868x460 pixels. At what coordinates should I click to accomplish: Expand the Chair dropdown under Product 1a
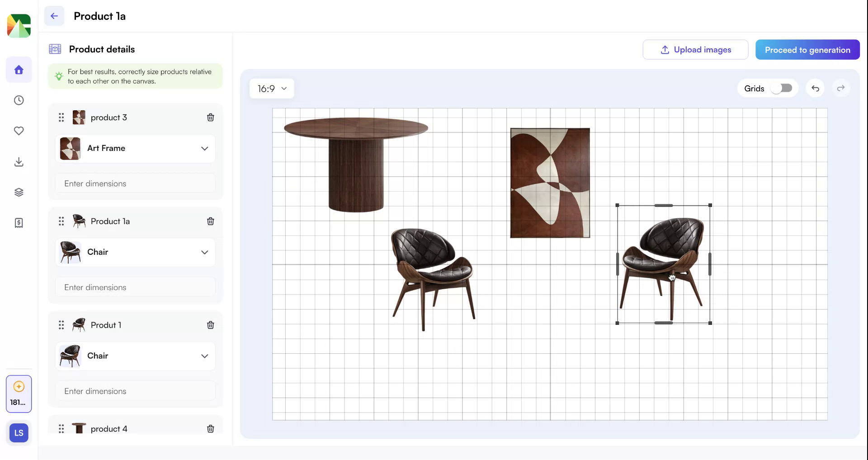click(x=204, y=252)
